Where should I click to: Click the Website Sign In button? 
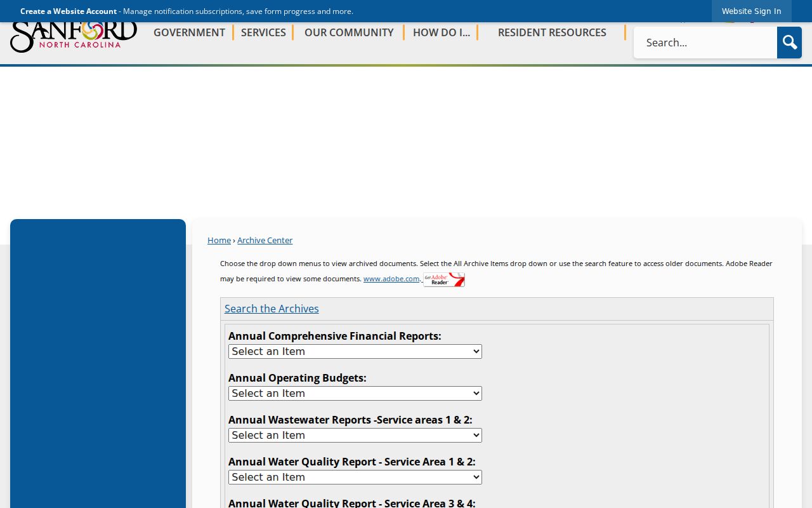tap(751, 11)
